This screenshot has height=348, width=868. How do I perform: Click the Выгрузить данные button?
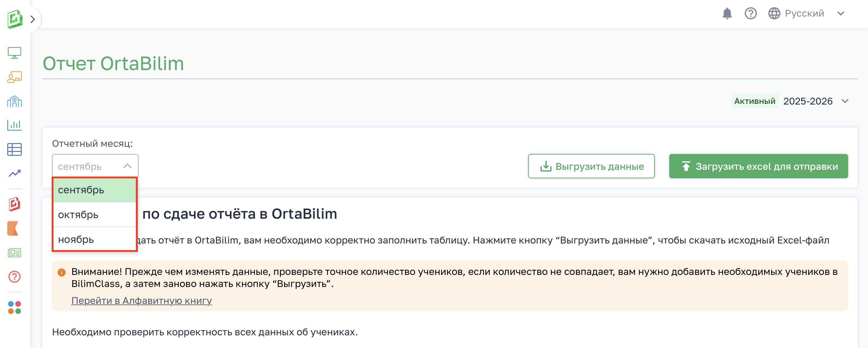(591, 166)
